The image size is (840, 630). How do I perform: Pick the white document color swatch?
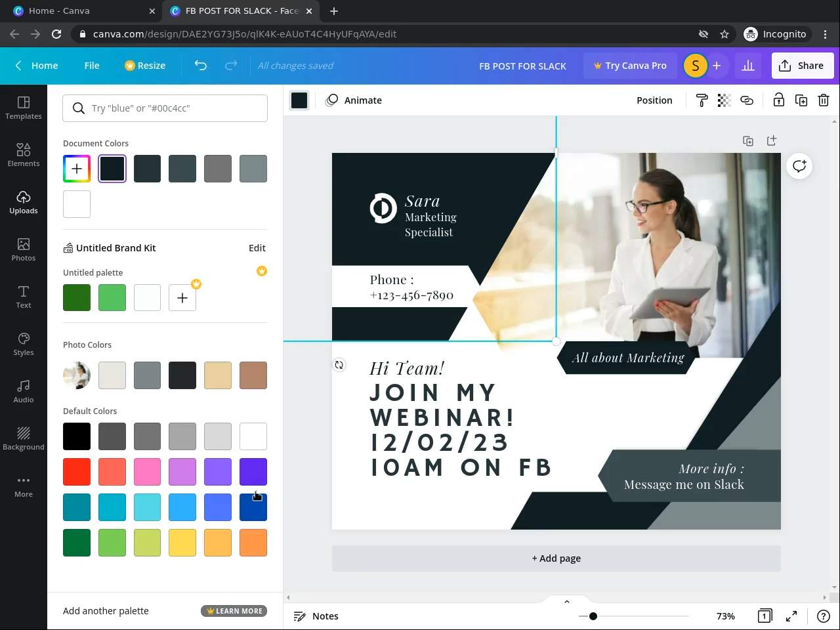77,204
